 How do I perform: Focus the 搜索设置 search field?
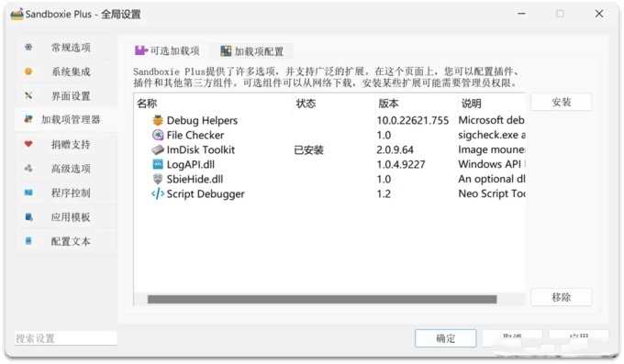66,338
